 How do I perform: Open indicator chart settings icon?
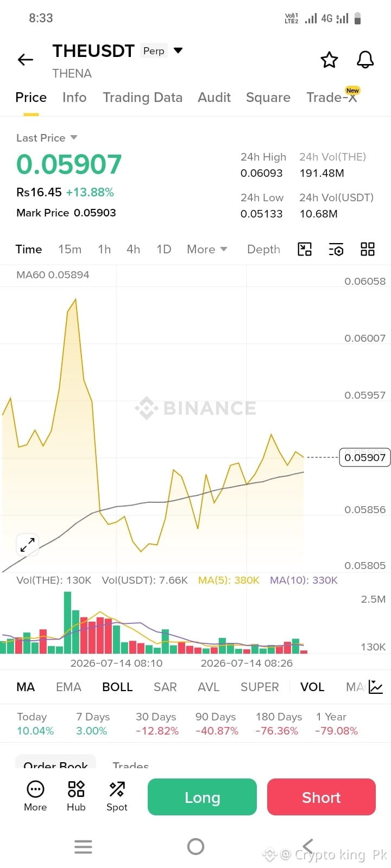tap(376, 687)
